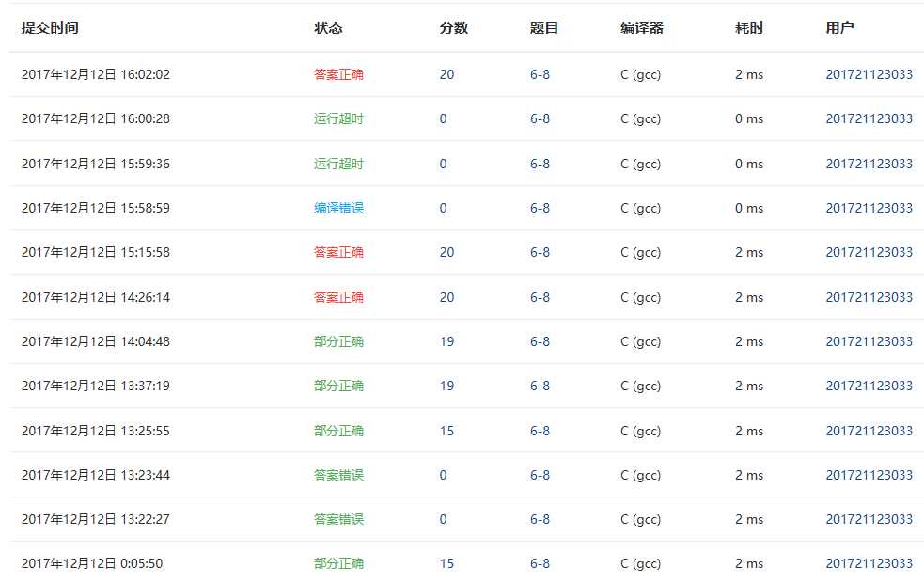Click score 0 in 16:00:28 row

tap(443, 118)
